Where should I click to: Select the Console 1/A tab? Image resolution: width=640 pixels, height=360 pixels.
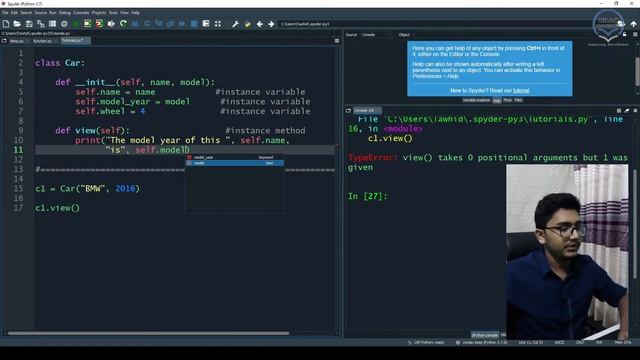[x=366, y=111]
